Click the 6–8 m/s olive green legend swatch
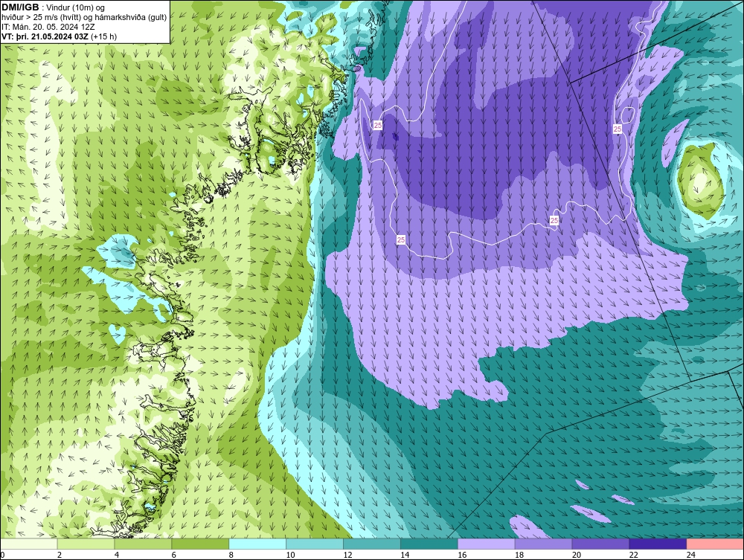Viewport: 744px width, 560px height. click(200, 544)
